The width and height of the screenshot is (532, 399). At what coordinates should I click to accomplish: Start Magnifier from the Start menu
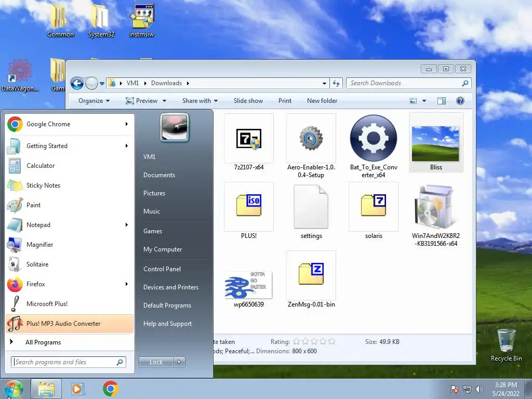click(x=70, y=244)
